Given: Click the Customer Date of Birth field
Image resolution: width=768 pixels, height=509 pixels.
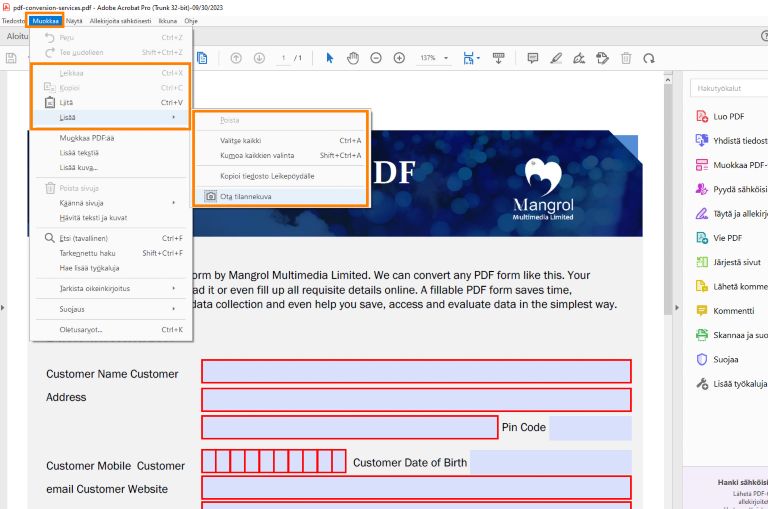Looking at the screenshot, I should 551,462.
